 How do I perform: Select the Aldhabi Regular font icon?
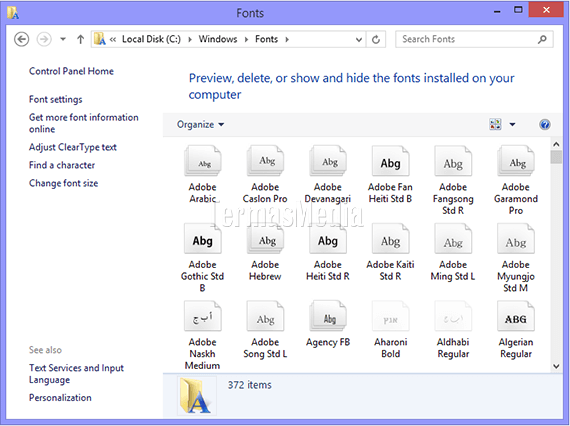click(x=453, y=316)
